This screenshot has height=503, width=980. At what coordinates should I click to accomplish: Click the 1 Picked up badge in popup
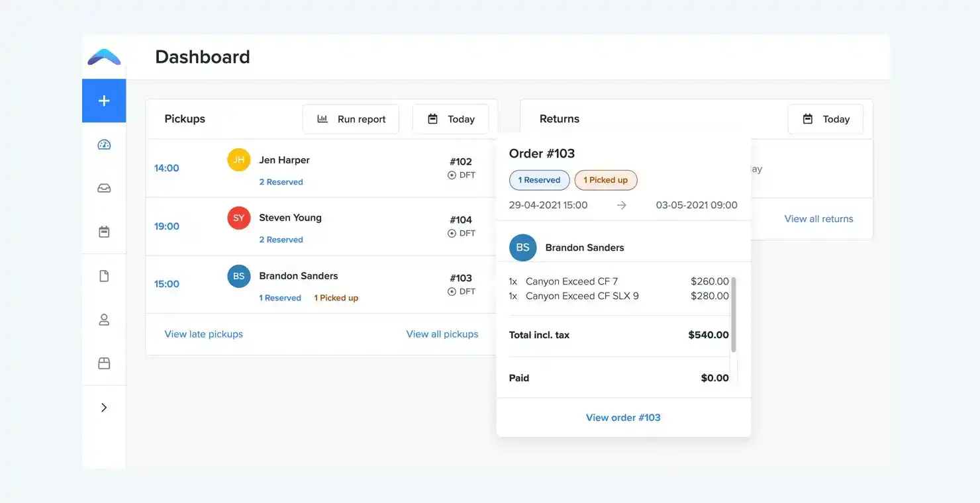(x=605, y=180)
